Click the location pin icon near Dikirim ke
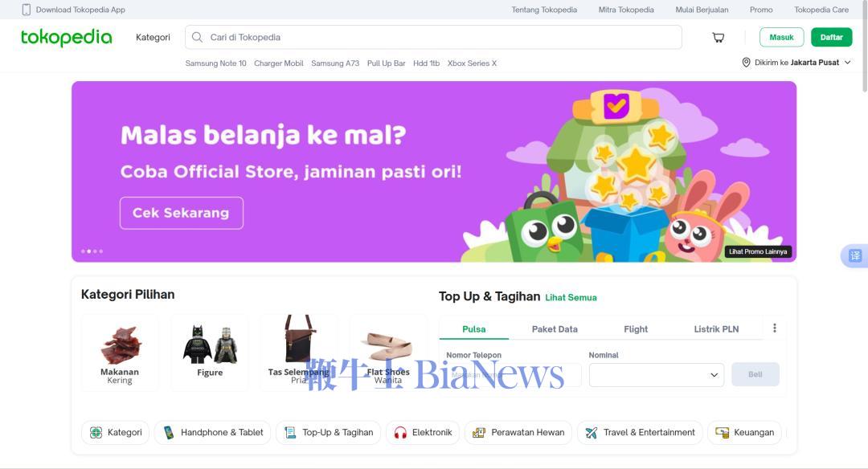 click(x=746, y=63)
